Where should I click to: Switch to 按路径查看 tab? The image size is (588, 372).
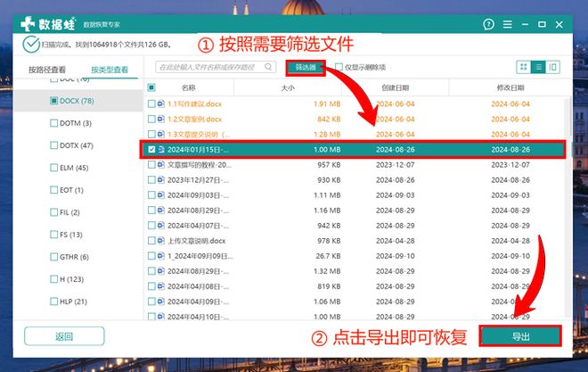tap(47, 70)
